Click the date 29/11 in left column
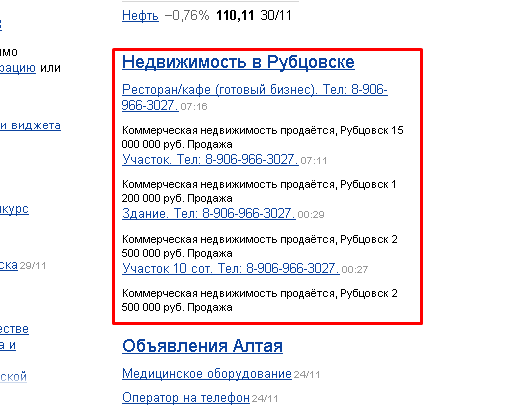 [33, 266]
